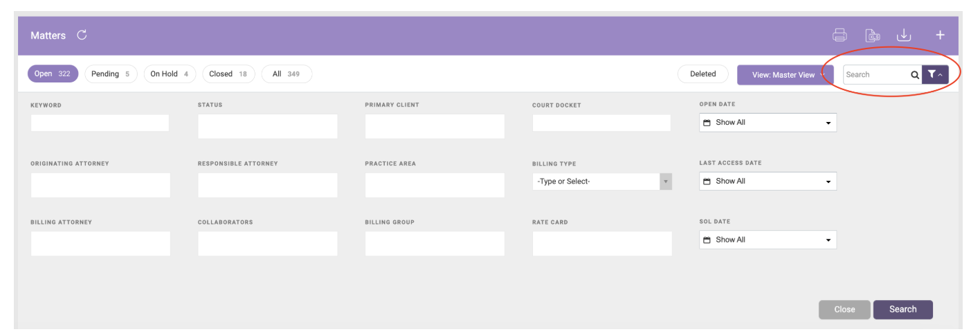Click the Matters header title
Viewport: 980px width, 334px height.
click(x=48, y=35)
